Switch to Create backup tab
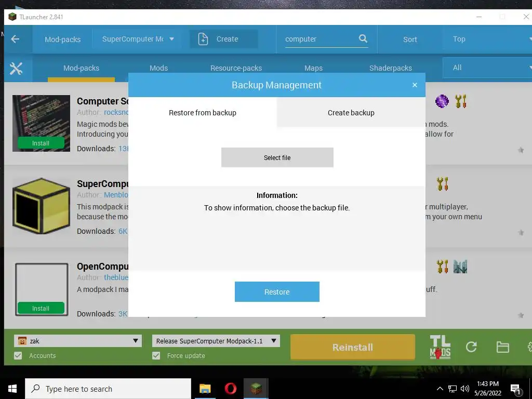 351,113
